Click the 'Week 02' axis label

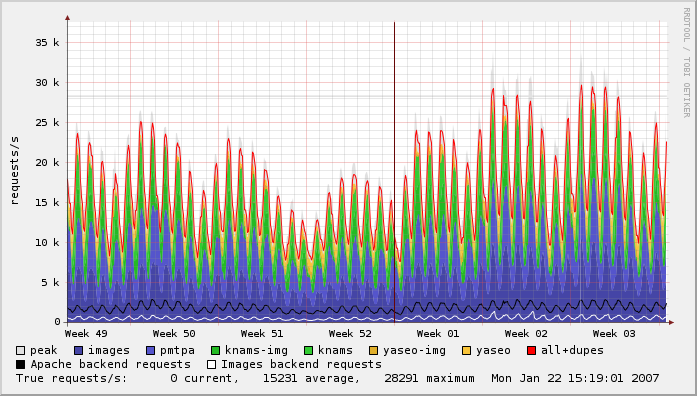pyautogui.click(x=526, y=334)
